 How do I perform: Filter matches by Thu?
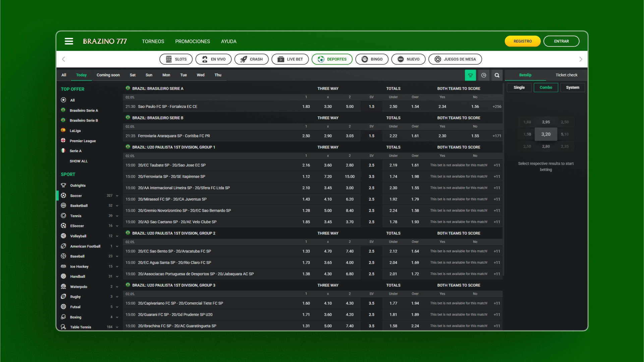[218, 75]
